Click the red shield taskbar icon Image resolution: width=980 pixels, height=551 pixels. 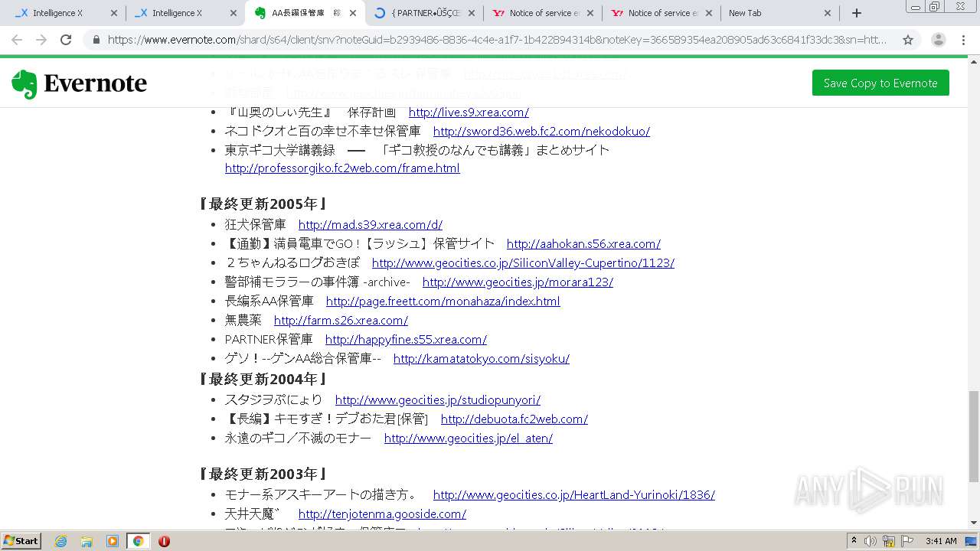[x=164, y=541]
